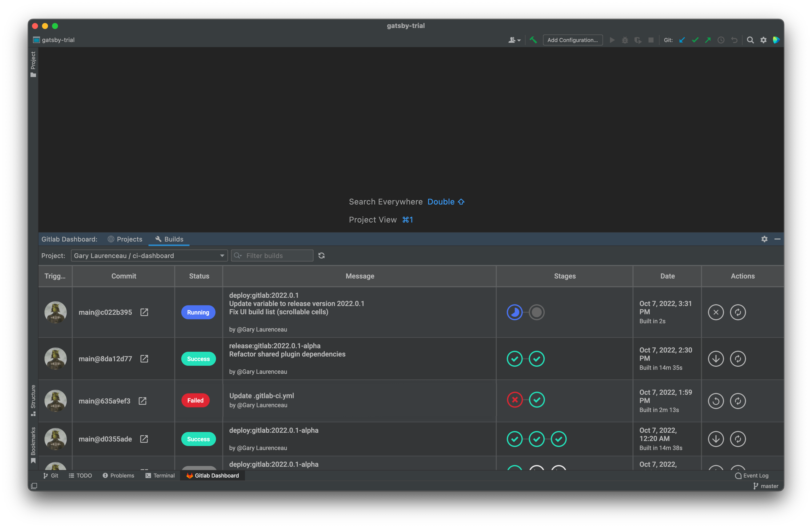
Task: Retry the failed Update .gitlab-ci.yml build
Action: click(x=716, y=401)
